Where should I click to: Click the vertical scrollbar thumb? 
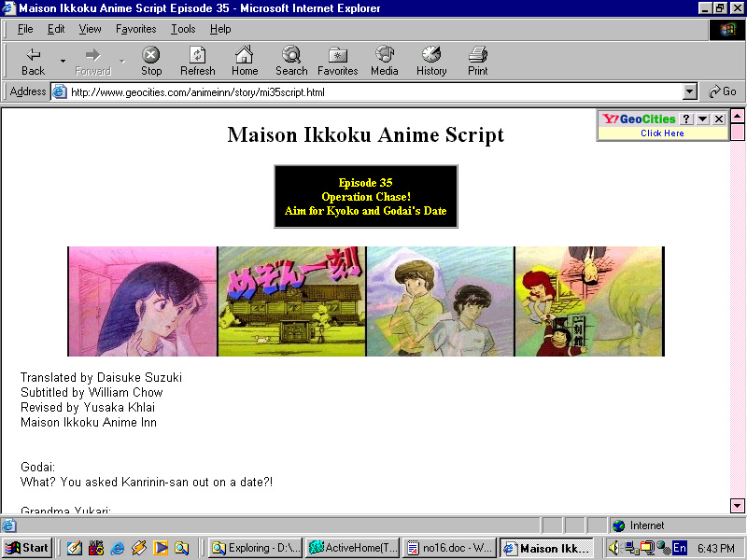pos(737,132)
